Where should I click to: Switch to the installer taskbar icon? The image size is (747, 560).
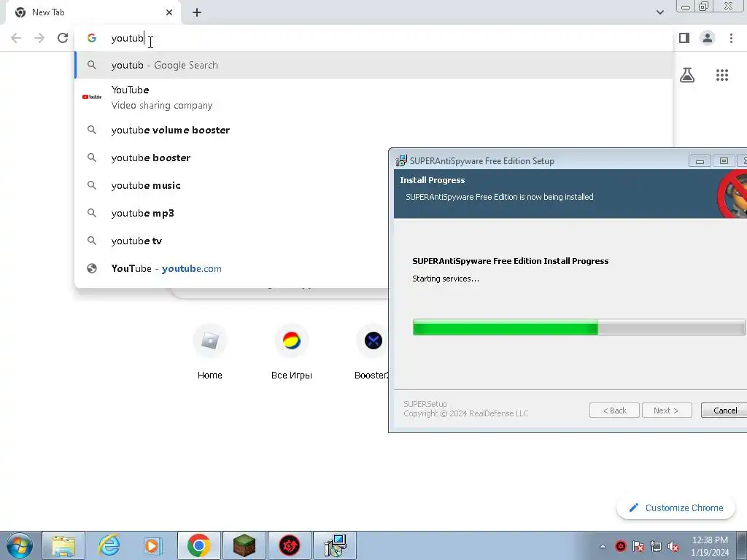[x=335, y=545]
